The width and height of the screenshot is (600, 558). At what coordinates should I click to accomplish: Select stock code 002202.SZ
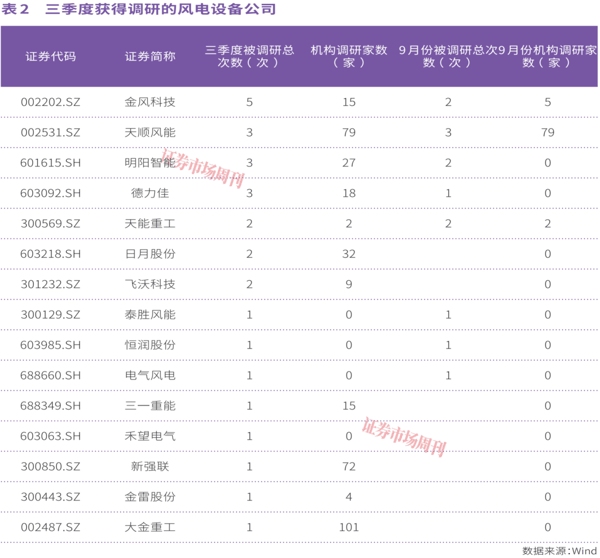51,102
